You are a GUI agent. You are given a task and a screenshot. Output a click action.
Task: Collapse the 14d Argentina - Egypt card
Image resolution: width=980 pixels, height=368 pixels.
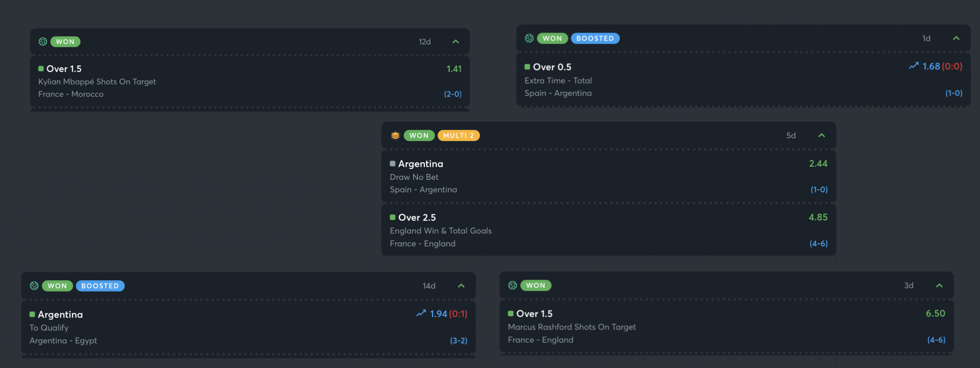[461, 286]
